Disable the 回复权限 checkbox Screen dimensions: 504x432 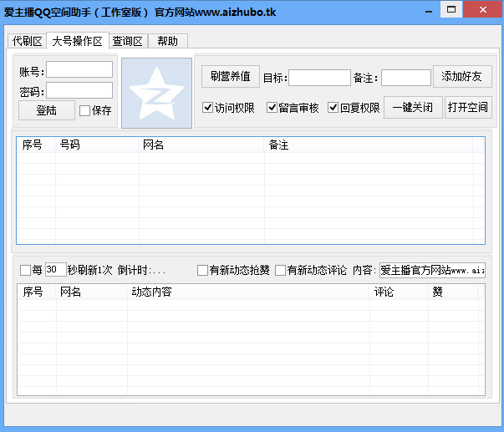pyautogui.click(x=333, y=108)
